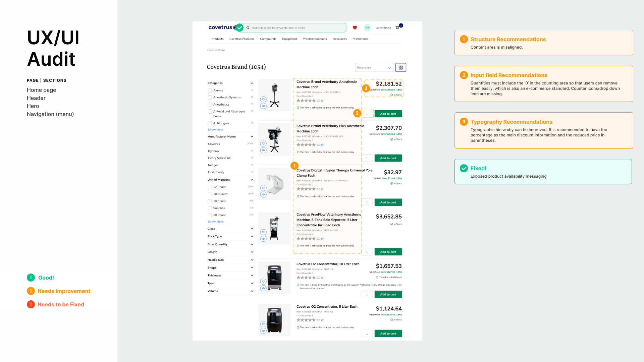644x362 pixels.
Task: Tick the 12 Count checkbox
Action: tap(210, 187)
